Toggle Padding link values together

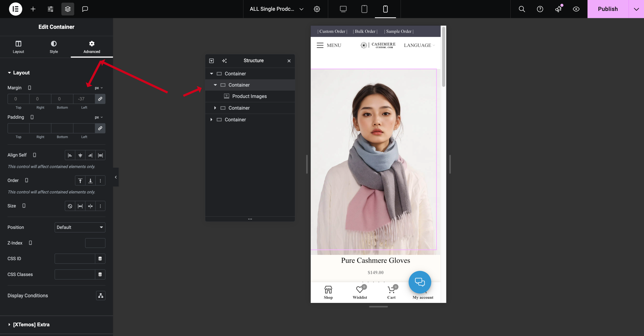pos(100,128)
